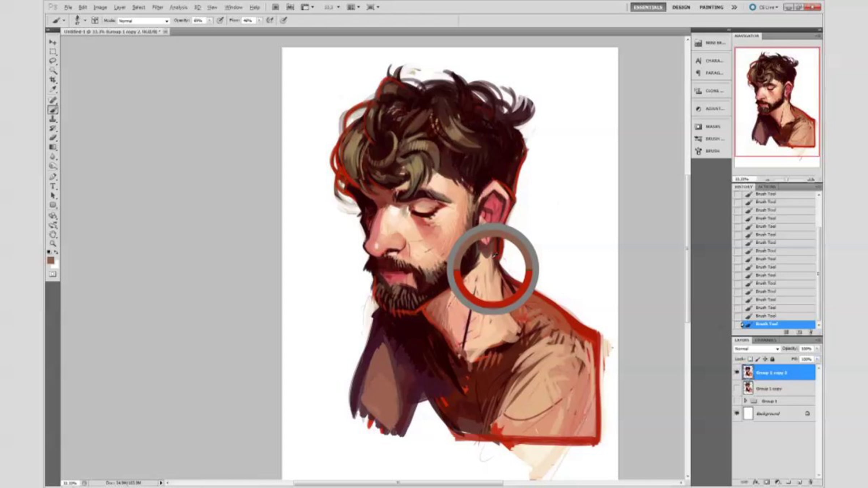Toggle lock all
This screenshot has height=488, width=868.
click(773, 359)
